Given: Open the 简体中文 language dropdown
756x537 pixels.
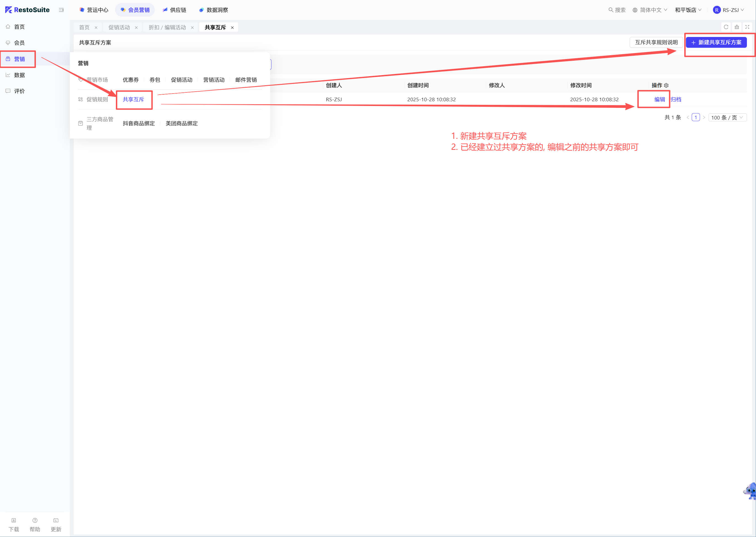Looking at the screenshot, I should 650,10.
